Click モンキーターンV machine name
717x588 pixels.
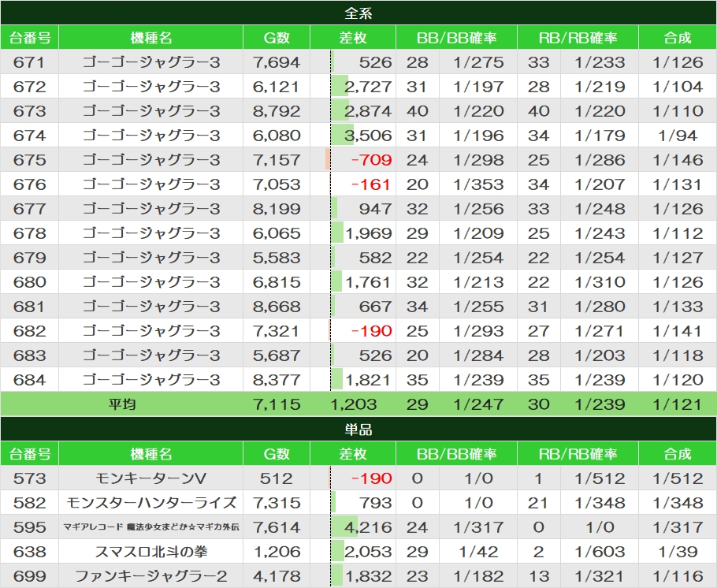click(x=151, y=478)
